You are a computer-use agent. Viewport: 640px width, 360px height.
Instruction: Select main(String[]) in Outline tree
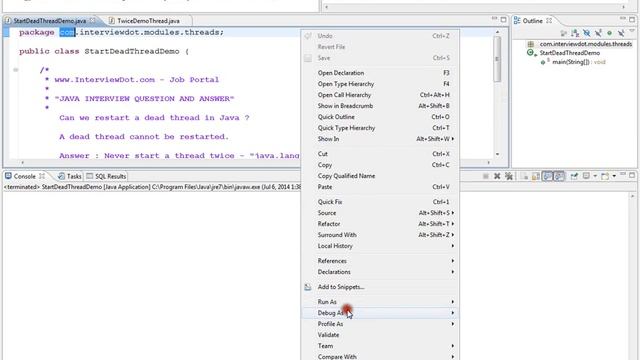pos(579,62)
